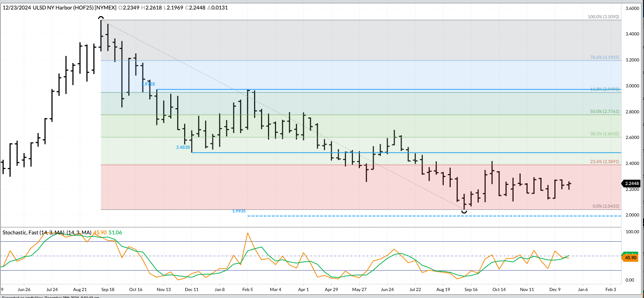644x298 pixels.
Task: Click the 2.4838 horizontal line label
Action: coord(183,147)
